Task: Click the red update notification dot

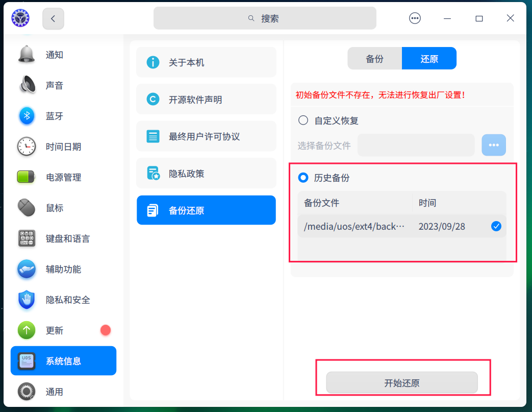Action: tap(106, 330)
